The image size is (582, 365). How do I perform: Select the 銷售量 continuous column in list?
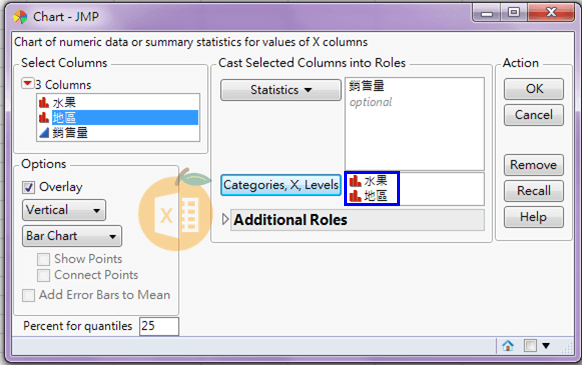118,133
